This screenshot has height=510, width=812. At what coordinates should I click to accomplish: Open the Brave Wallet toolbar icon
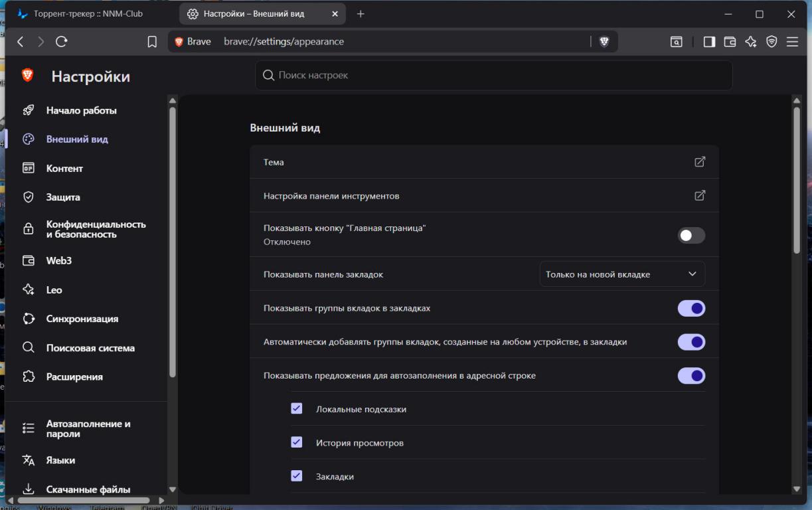point(730,42)
